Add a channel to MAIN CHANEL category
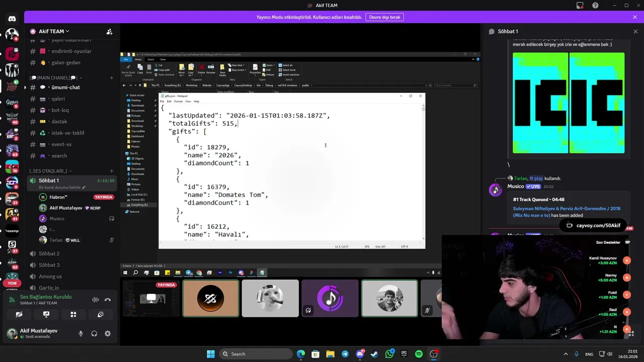This screenshot has height=362, width=644. pos(112,78)
